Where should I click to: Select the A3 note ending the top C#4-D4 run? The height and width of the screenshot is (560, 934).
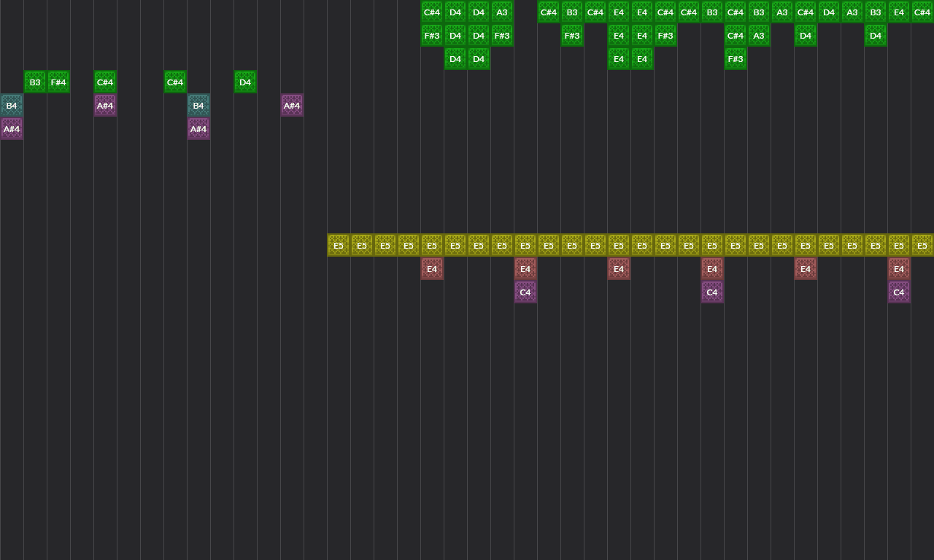501,12
